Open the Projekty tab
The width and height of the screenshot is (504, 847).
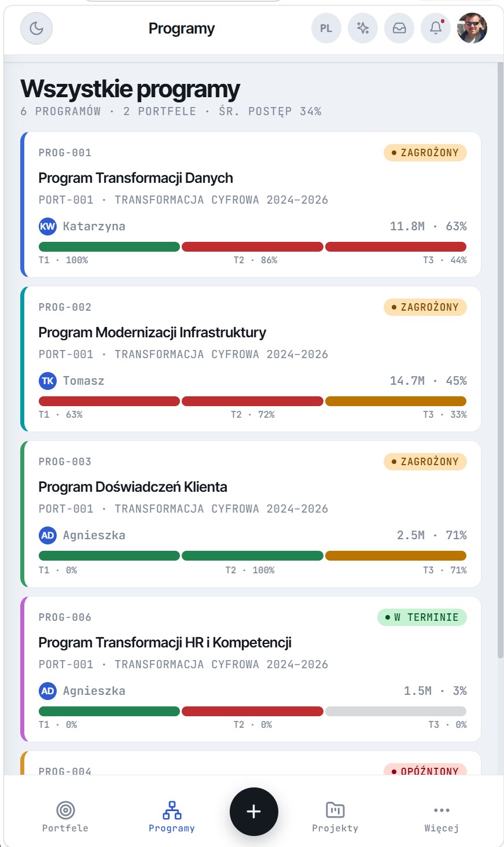[335, 816]
